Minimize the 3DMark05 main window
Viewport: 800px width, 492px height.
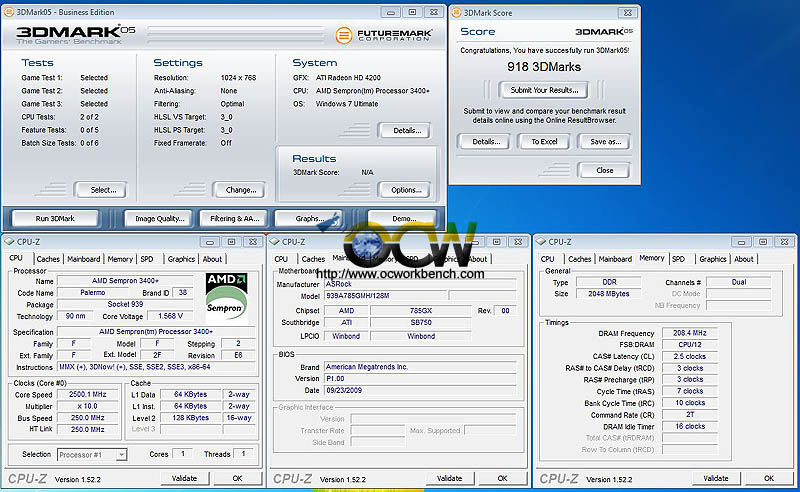click(x=391, y=12)
